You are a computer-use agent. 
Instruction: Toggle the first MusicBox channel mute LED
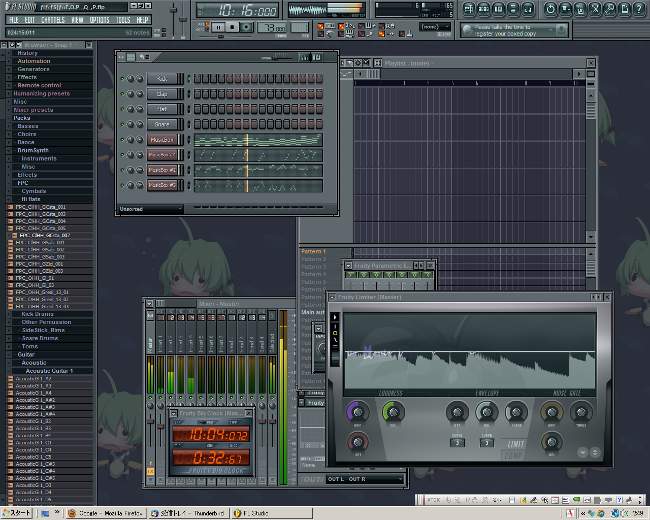click(x=122, y=140)
